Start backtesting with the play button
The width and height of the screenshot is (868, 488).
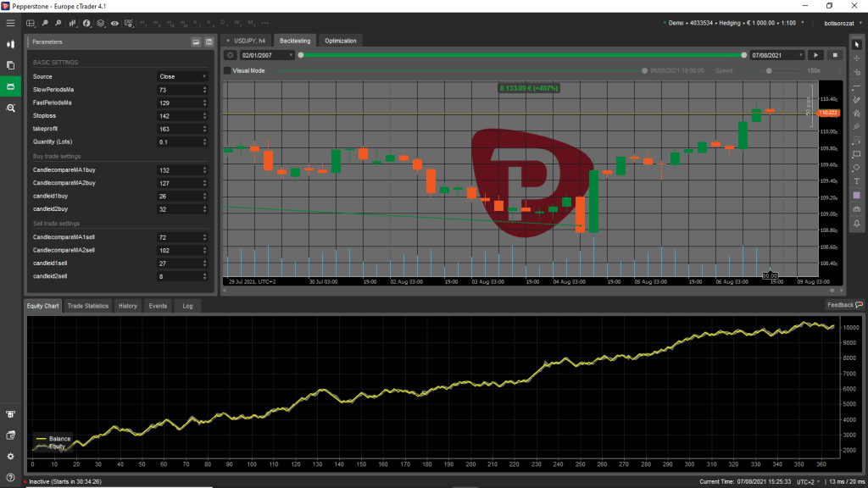tap(818, 55)
